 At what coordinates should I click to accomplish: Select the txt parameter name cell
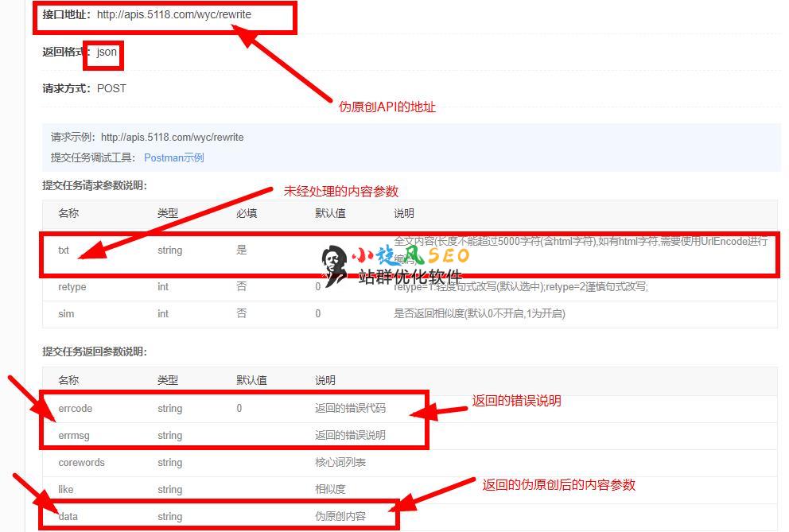(x=64, y=250)
